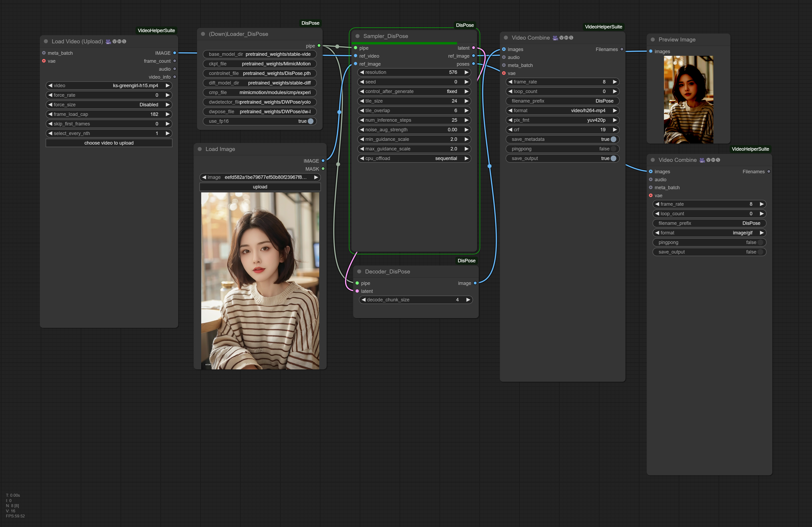Click the Preview Image node collapse dot
The width and height of the screenshot is (812, 527).
point(653,40)
